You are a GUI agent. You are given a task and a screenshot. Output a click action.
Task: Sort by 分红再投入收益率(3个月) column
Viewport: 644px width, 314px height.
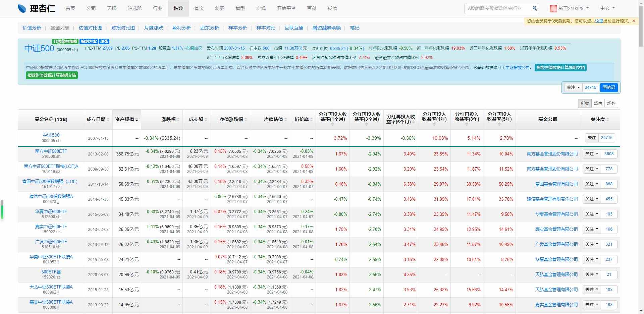tap(366, 124)
